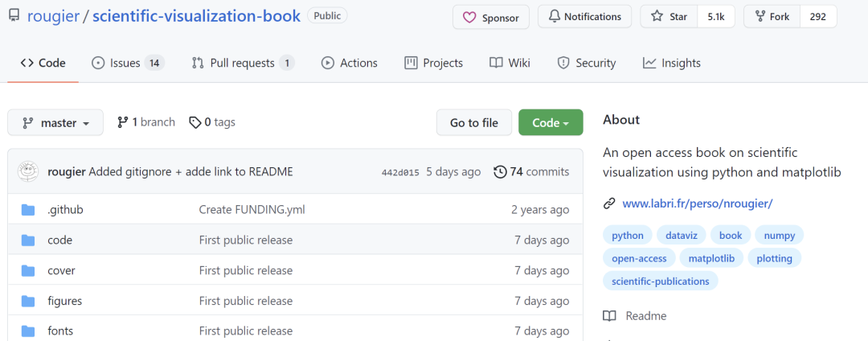Image resolution: width=868 pixels, height=341 pixels.
Task: Sponsor this project with heart button
Action: tap(491, 18)
